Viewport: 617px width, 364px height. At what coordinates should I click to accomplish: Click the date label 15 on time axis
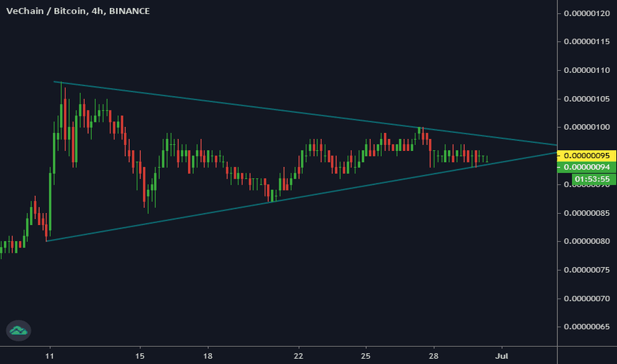pos(140,356)
